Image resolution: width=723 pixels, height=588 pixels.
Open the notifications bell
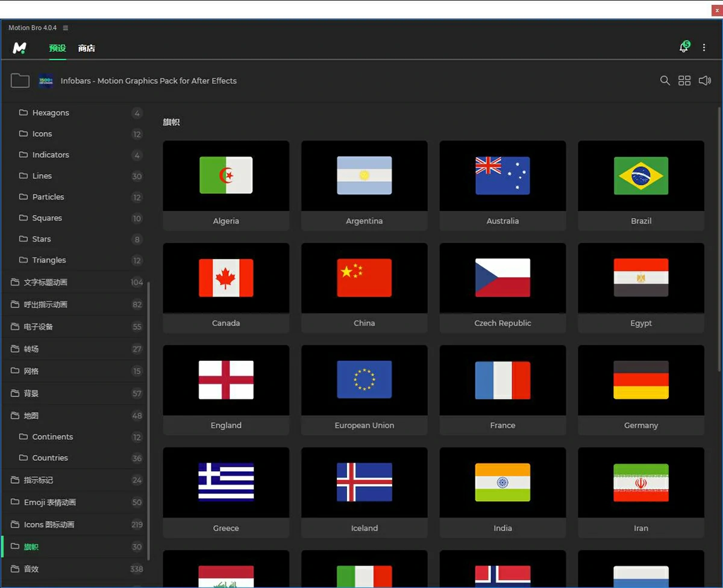click(684, 47)
